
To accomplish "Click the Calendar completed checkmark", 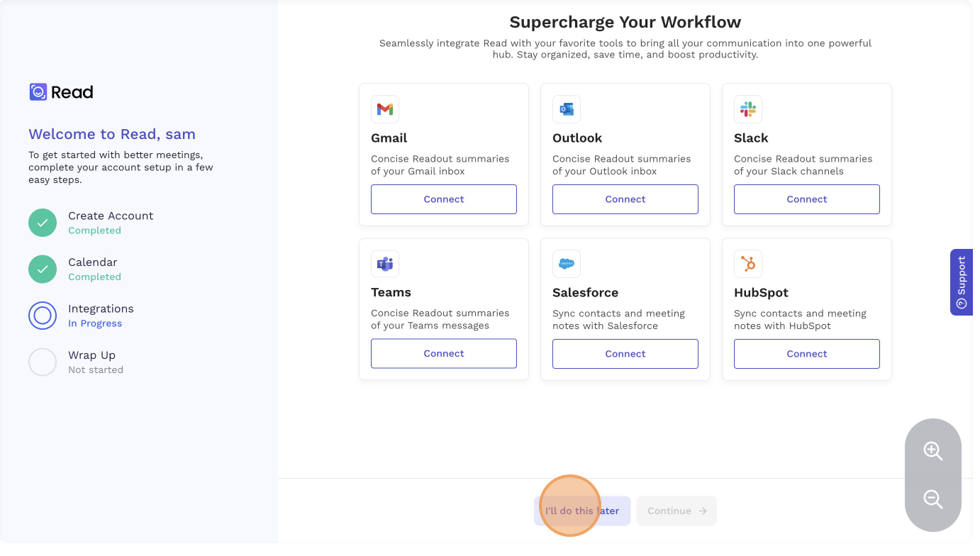I will 43,269.
